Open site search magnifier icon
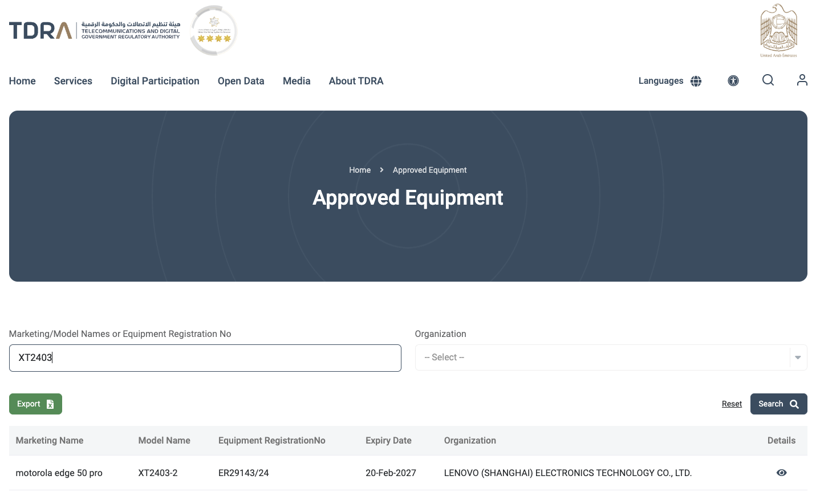Screen dimensions: 820x504 768,80
